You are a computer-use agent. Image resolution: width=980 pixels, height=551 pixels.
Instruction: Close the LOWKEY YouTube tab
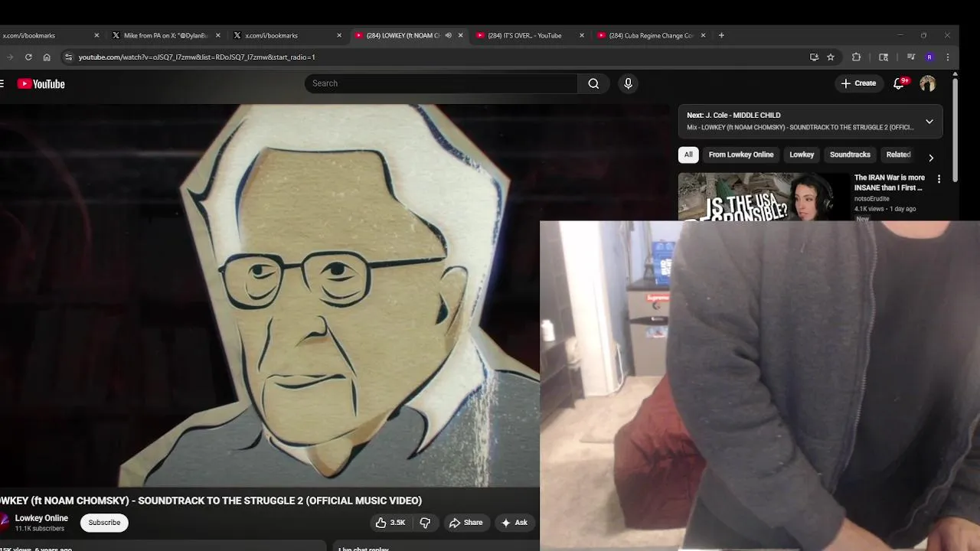(x=460, y=35)
